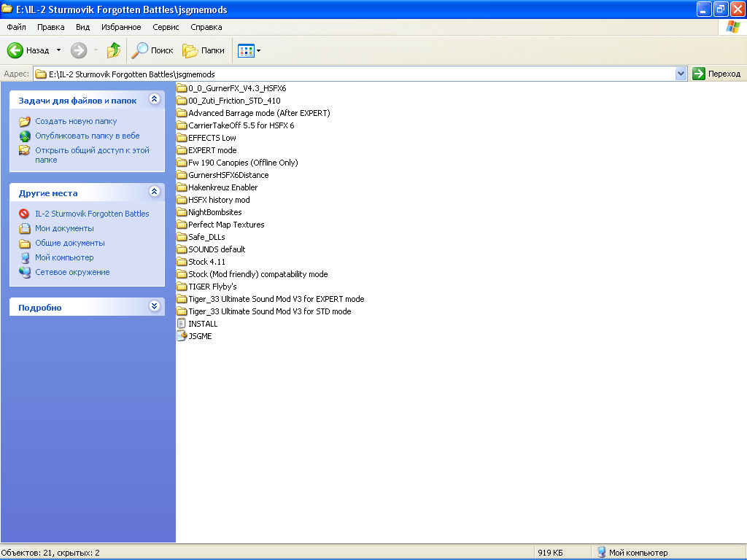Image resolution: width=747 pixels, height=560 pixels.
Task: Select the 'CarrierTakeOff 5.5 for HSFX 6' folder icon
Action: click(182, 125)
